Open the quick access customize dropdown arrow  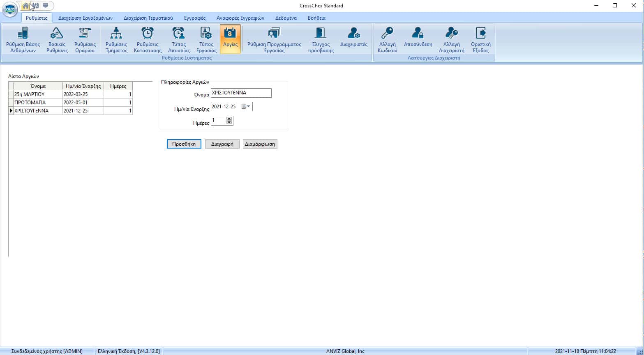[x=46, y=6]
